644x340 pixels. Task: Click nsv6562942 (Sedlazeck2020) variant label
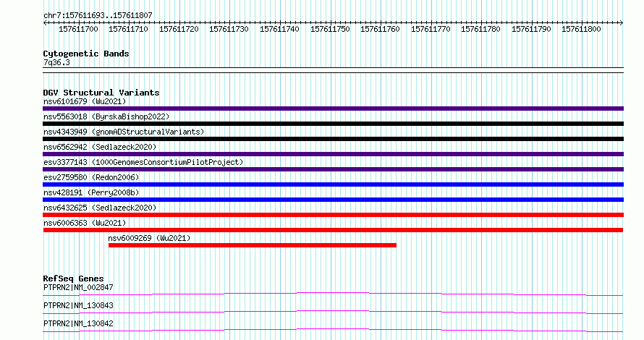point(100,147)
